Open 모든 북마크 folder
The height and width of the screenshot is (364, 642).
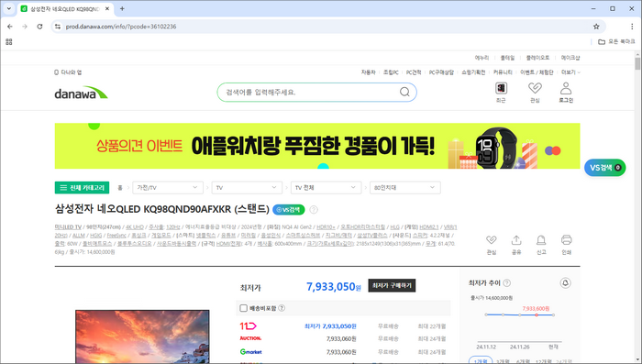pos(616,42)
